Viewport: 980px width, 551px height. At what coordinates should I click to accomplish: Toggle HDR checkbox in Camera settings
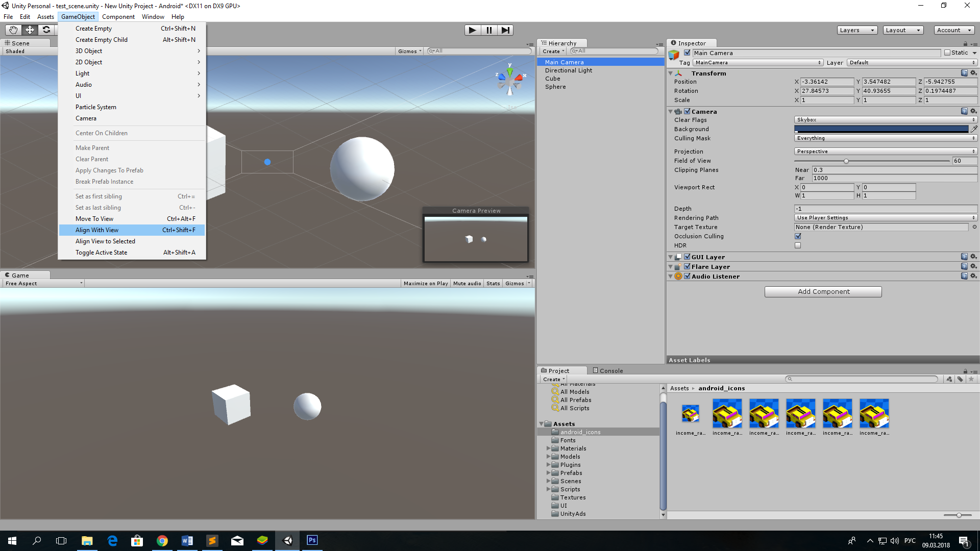tap(798, 245)
